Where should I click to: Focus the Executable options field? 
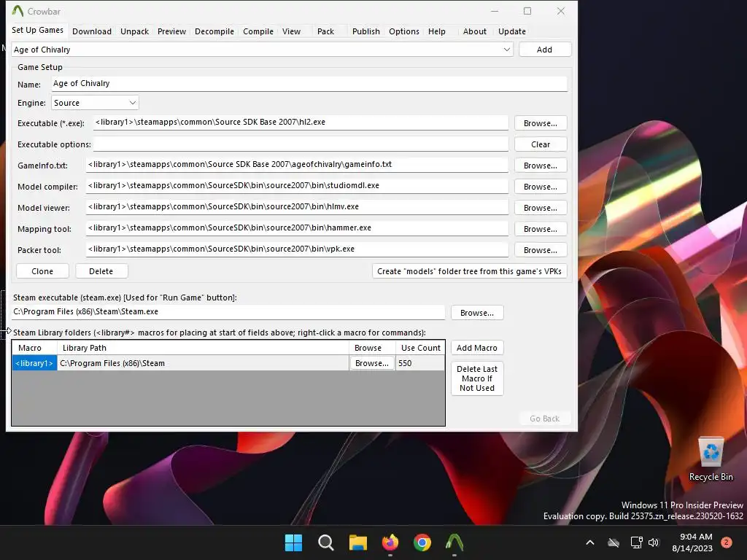click(x=301, y=144)
